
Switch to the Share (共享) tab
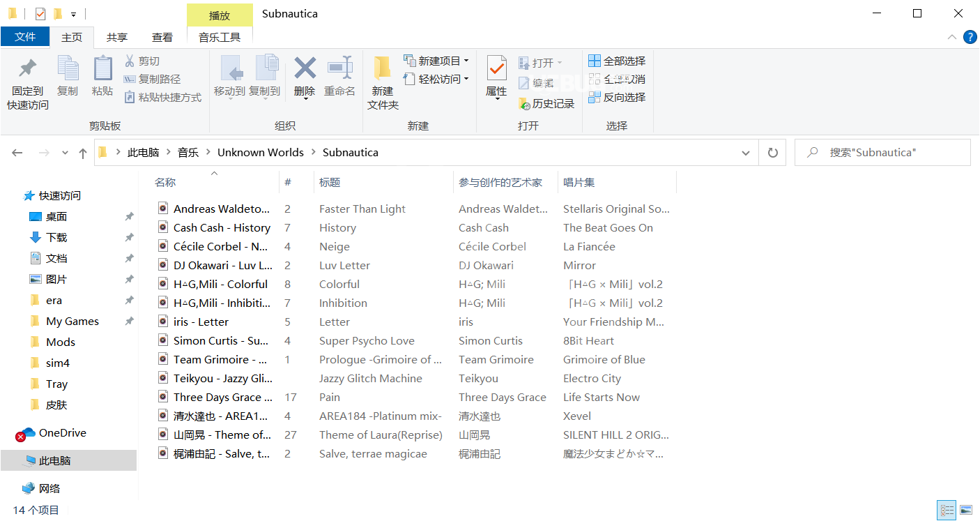click(x=117, y=38)
